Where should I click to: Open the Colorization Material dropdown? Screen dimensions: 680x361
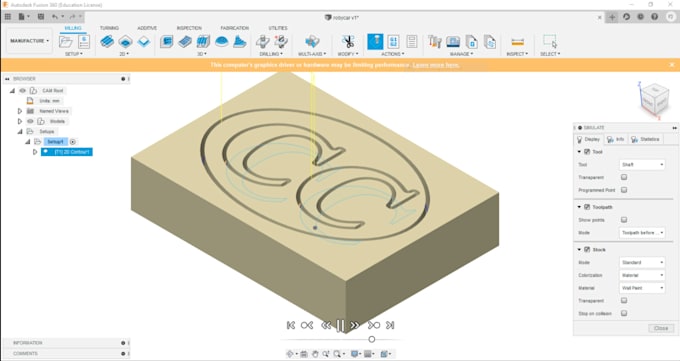642,275
